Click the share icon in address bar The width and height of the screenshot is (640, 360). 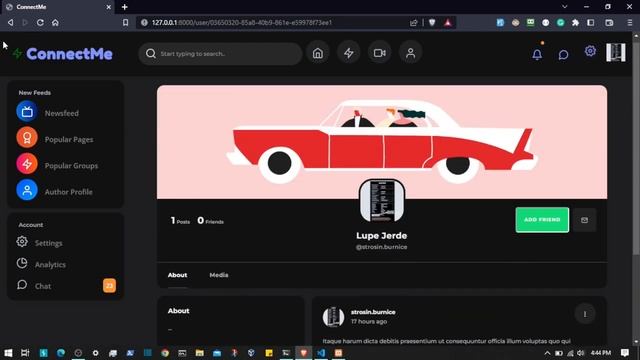point(413,22)
